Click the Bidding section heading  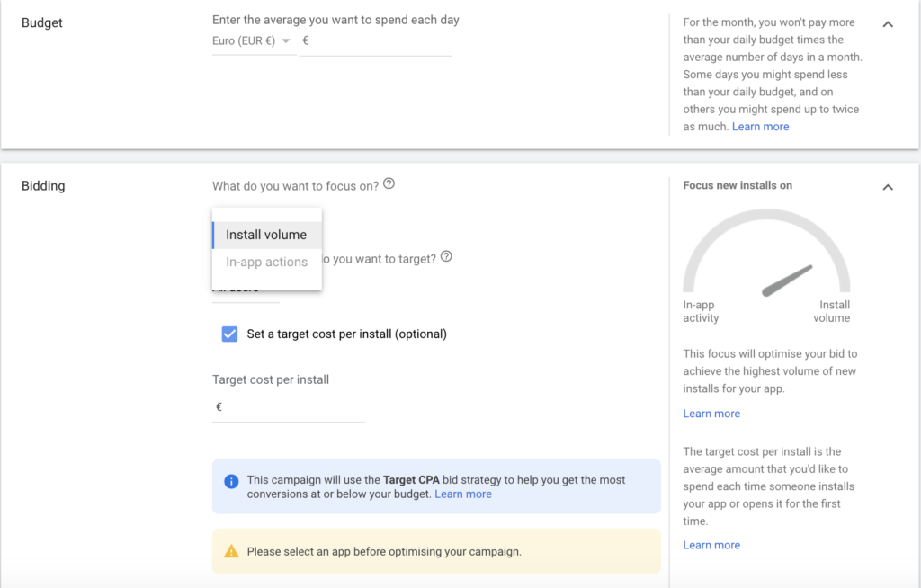43,185
